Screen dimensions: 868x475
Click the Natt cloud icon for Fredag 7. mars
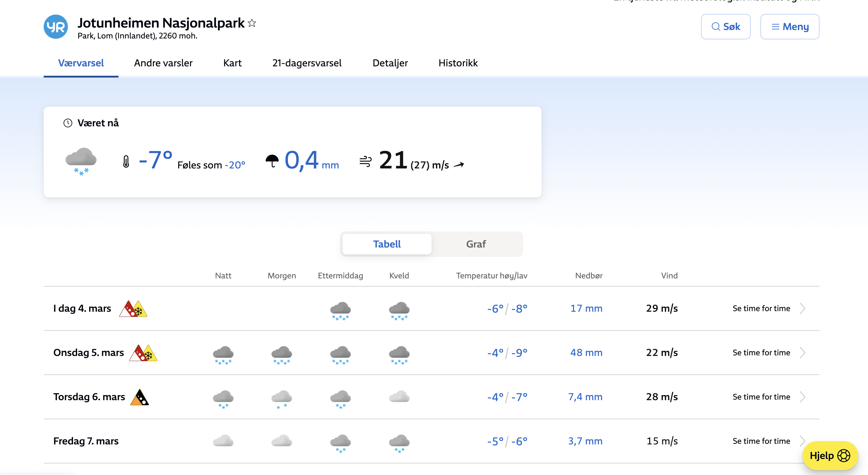tap(223, 441)
